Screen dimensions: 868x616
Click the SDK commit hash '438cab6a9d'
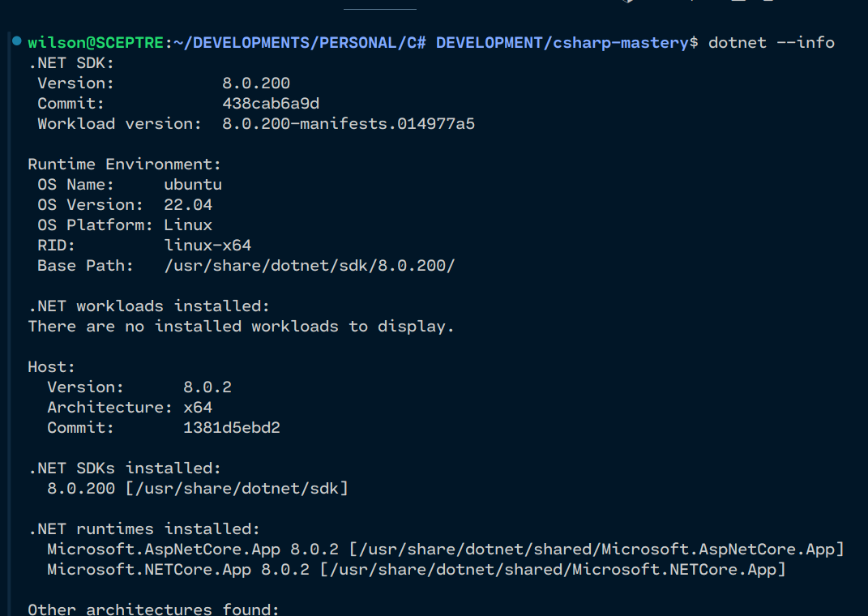[x=271, y=104]
